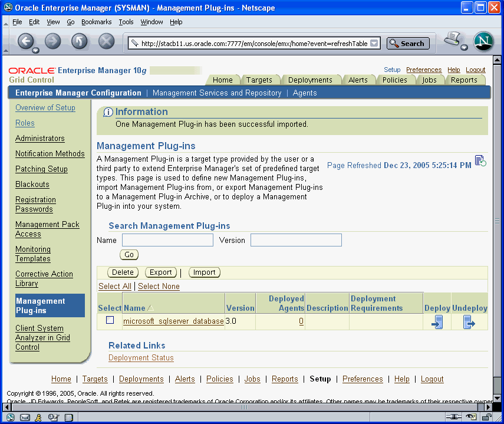The width and height of the screenshot is (504, 424).
Task: Open Mail icon in the status bar
Action: coord(25,418)
